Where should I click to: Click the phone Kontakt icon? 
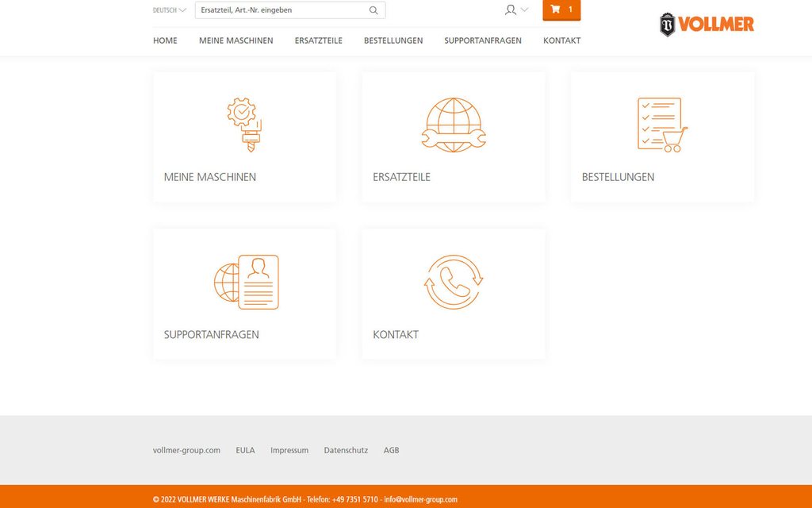point(454,282)
